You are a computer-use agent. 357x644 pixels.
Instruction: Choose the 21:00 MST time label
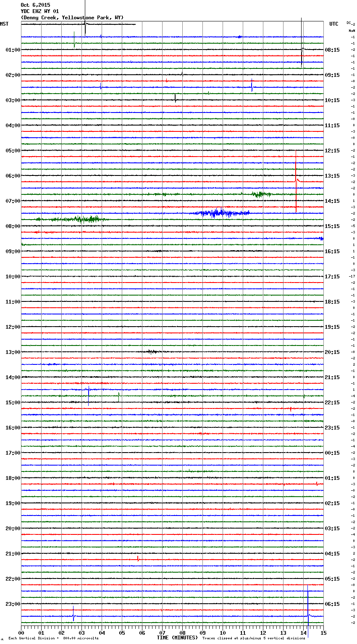click(13, 554)
